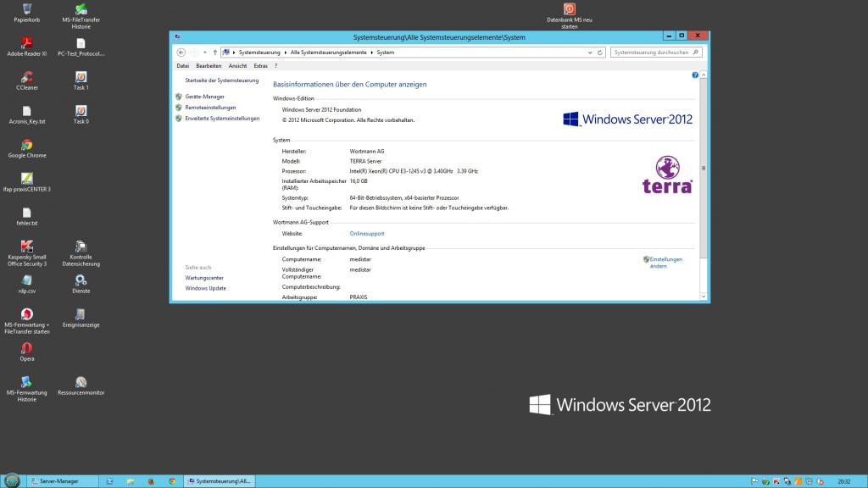Click Systemsteuerung in the breadcrumb path
The height and width of the screenshot is (488, 868).
[x=259, y=53]
